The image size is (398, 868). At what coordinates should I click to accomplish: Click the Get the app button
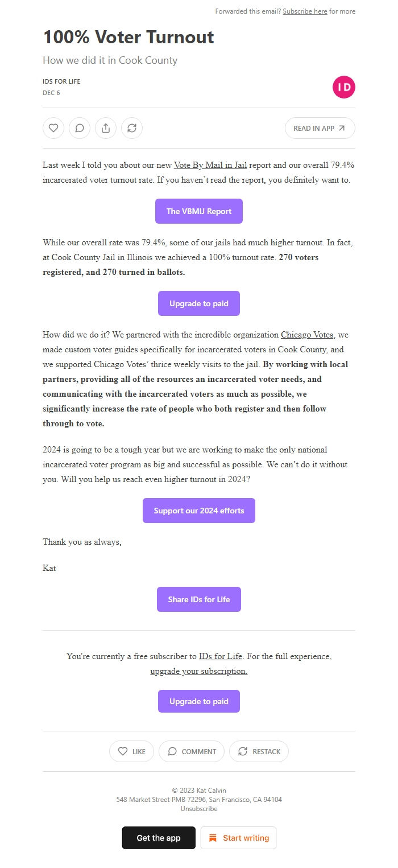pyautogui.click(x=159, y=837)
